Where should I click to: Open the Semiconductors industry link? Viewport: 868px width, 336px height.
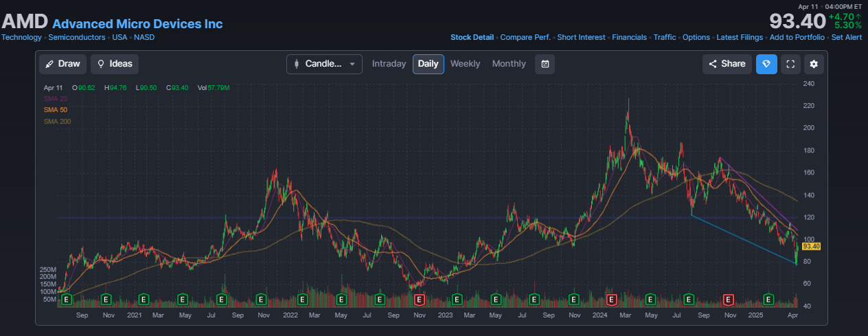[77, 37]
